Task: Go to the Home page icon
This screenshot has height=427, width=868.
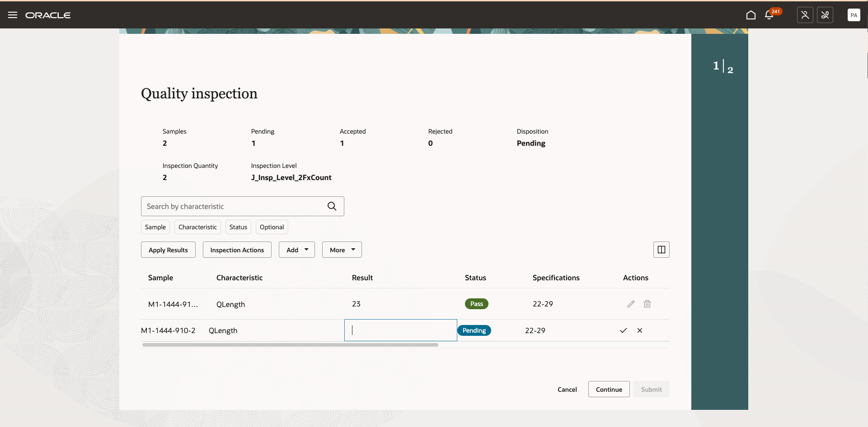Action: 751,15
